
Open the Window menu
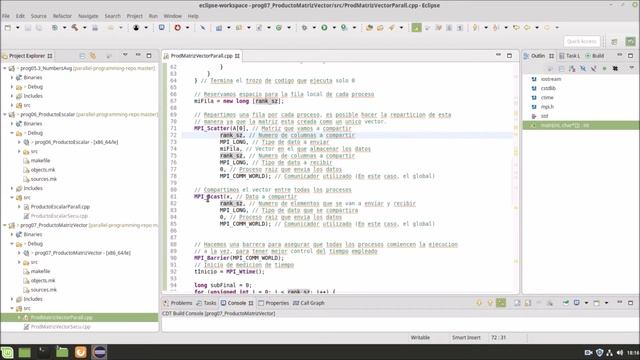pyautogui.click(x=173, y=16)
